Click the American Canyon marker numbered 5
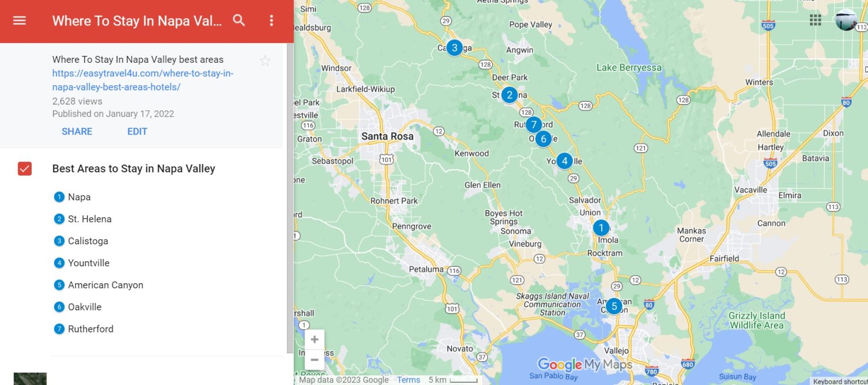868x385 pixels. coord(614,306)
